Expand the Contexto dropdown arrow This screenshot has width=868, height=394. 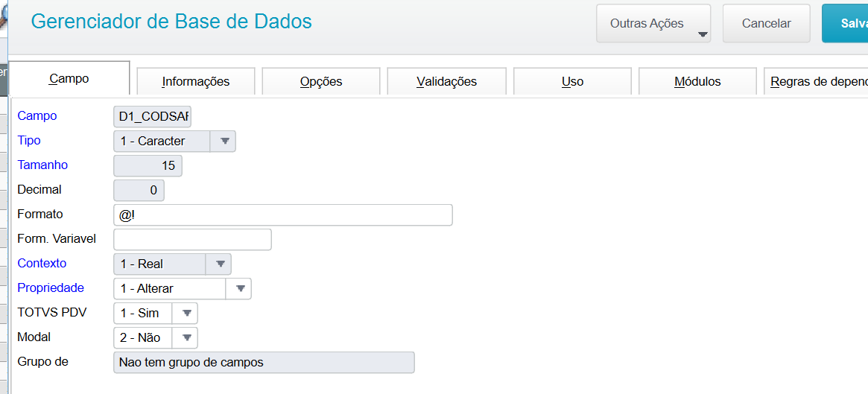(219, 264)
